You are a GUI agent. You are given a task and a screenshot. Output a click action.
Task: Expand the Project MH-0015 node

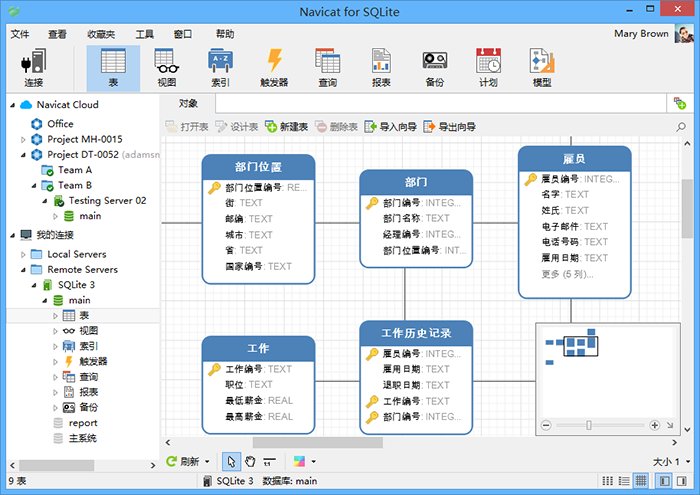23,140
